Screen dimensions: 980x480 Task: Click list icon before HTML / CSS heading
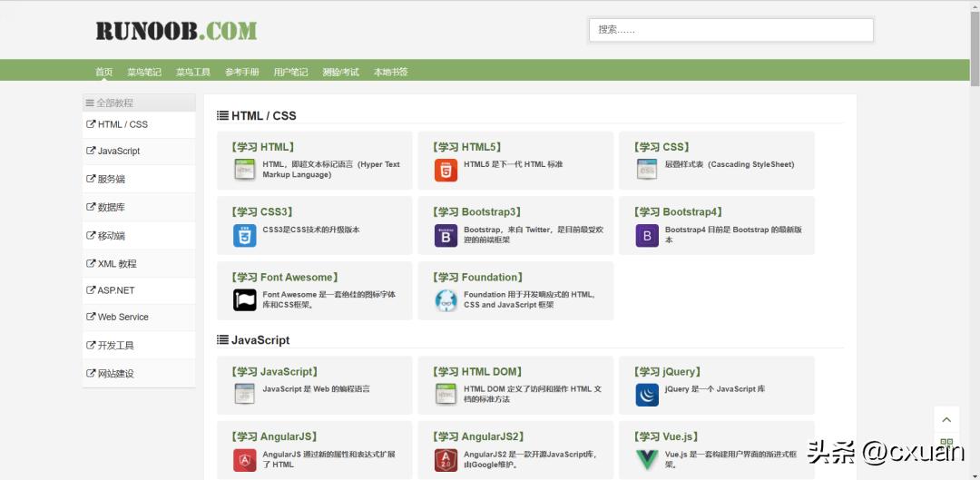click(x=222, y=115)
